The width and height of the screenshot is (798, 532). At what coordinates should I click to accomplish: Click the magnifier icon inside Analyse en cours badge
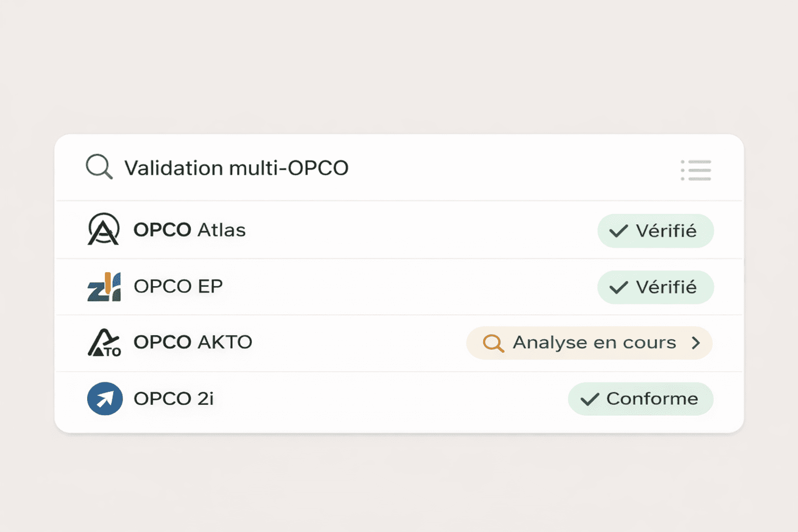click(x=493, y=343)
